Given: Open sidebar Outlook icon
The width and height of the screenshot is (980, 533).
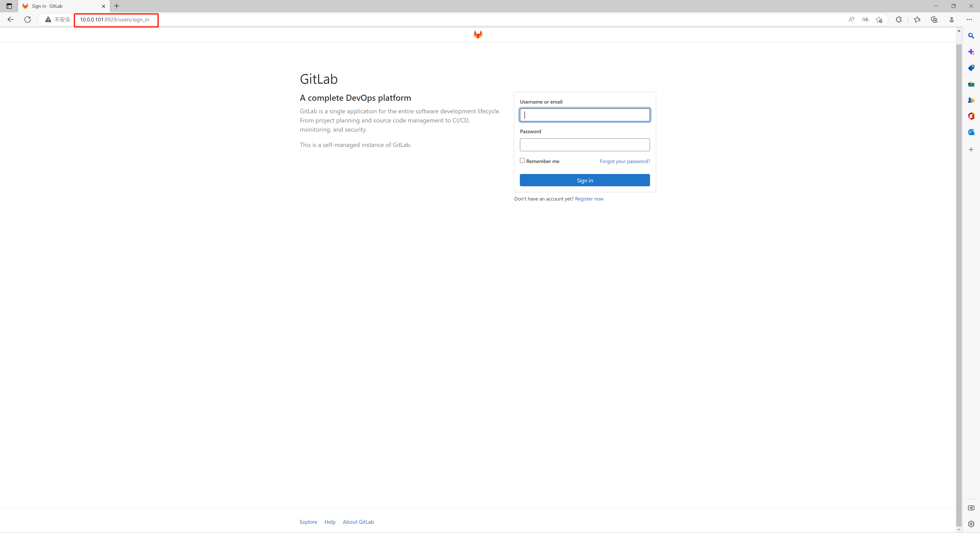Looking at the screenshot, I should (x=971, y=132).
